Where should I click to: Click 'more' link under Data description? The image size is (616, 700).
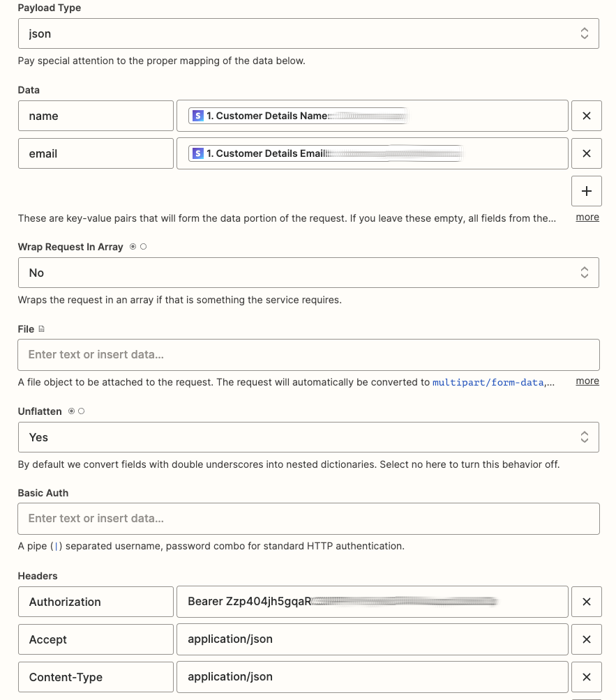coord(587,218)
